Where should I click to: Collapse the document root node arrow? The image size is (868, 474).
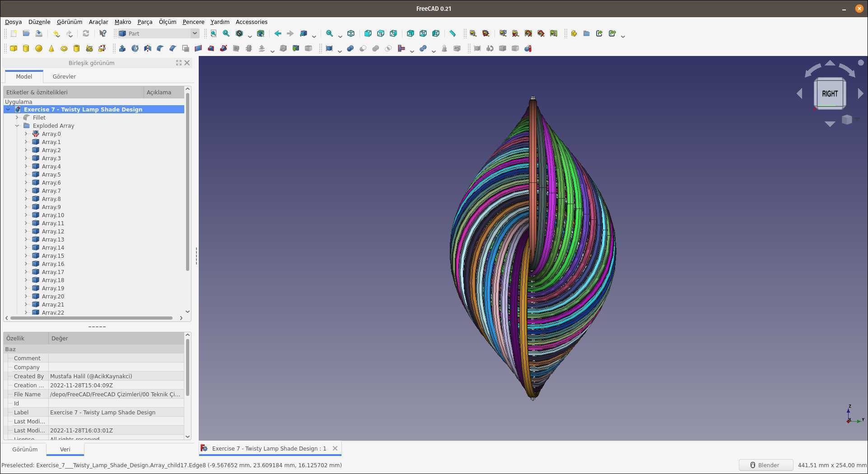click(x=8, y=109)
